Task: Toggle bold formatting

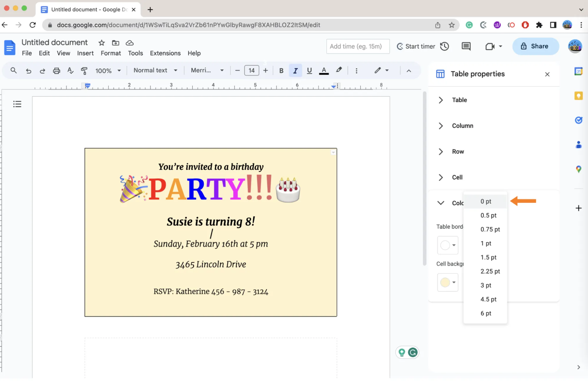Action: coord(281,71)
